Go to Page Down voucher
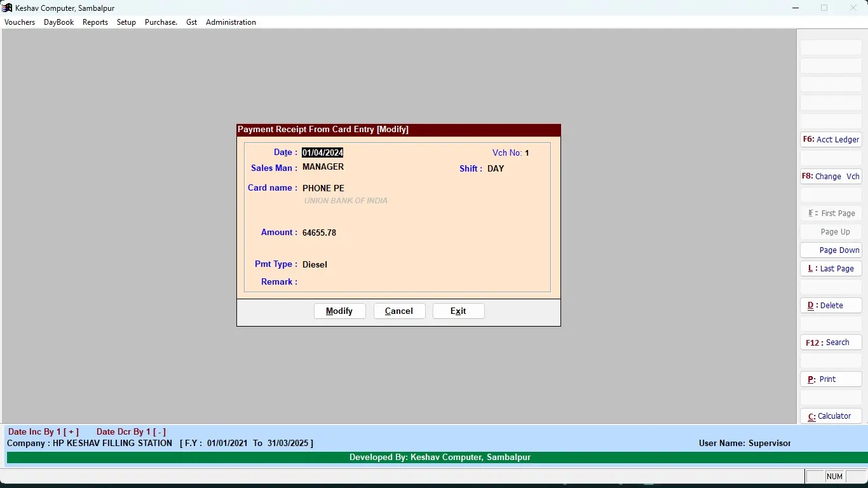This screenshot has height=488, width=868. click(x=831, y=250)
